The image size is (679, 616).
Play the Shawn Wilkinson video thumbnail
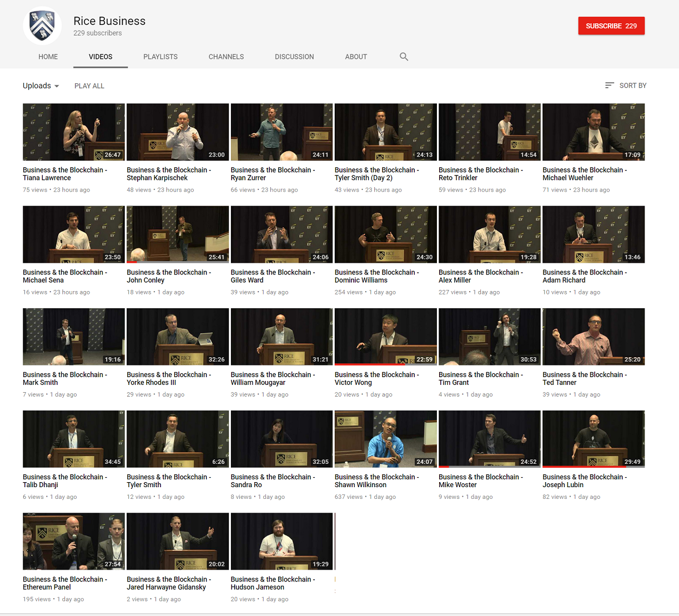click(386, 439)
